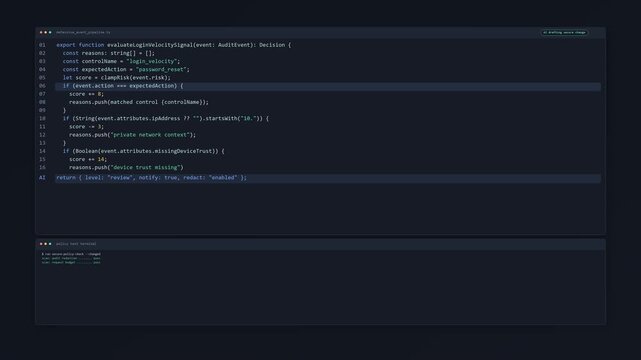641x360 pixels.
Task: Click "reasons.push("private network context");"
Action: 132,135
